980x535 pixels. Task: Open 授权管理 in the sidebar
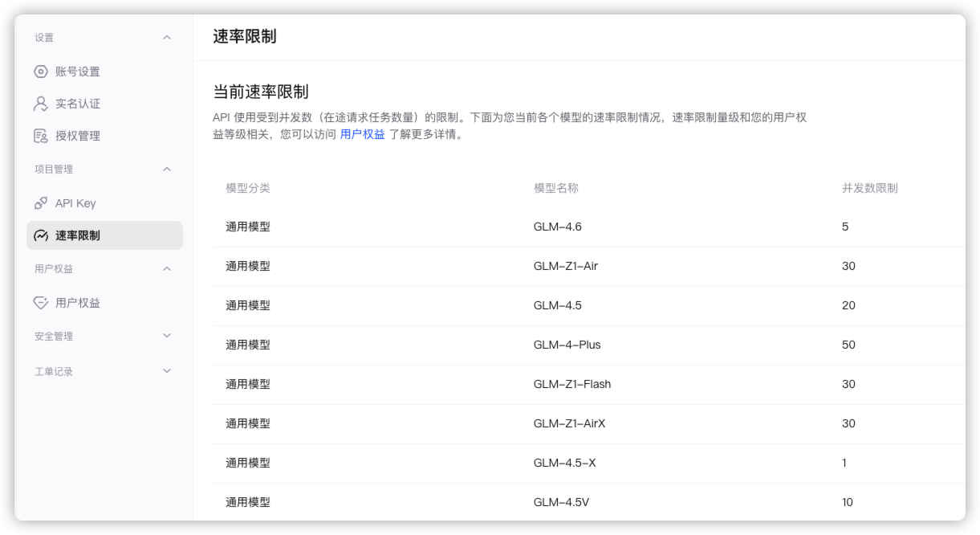tap(104, 136)
